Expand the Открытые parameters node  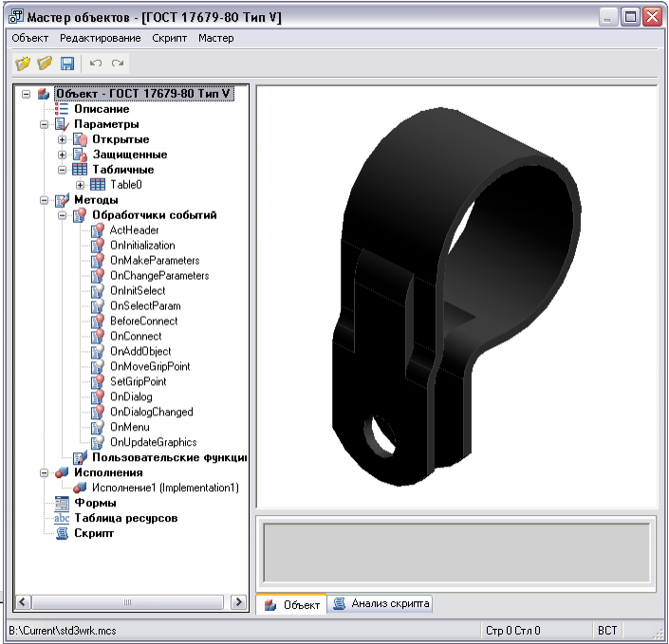click(x=62, y=139)
